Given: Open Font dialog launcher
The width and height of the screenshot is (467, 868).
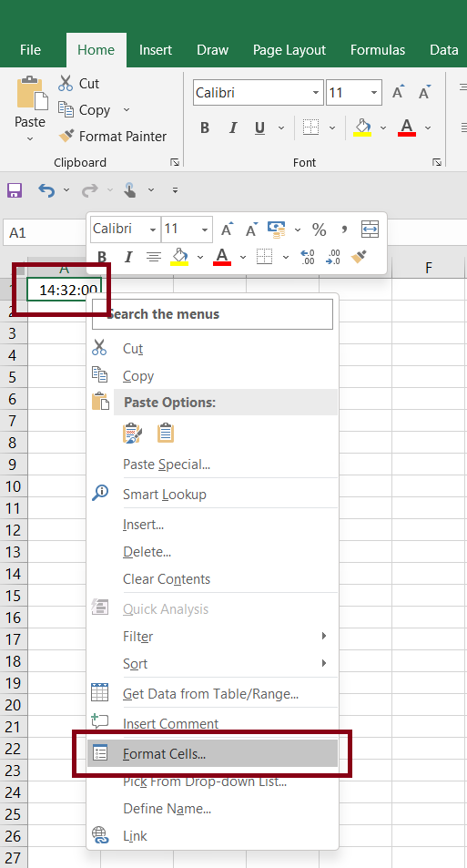Looking at the screenshot, I should coord(437,162).
